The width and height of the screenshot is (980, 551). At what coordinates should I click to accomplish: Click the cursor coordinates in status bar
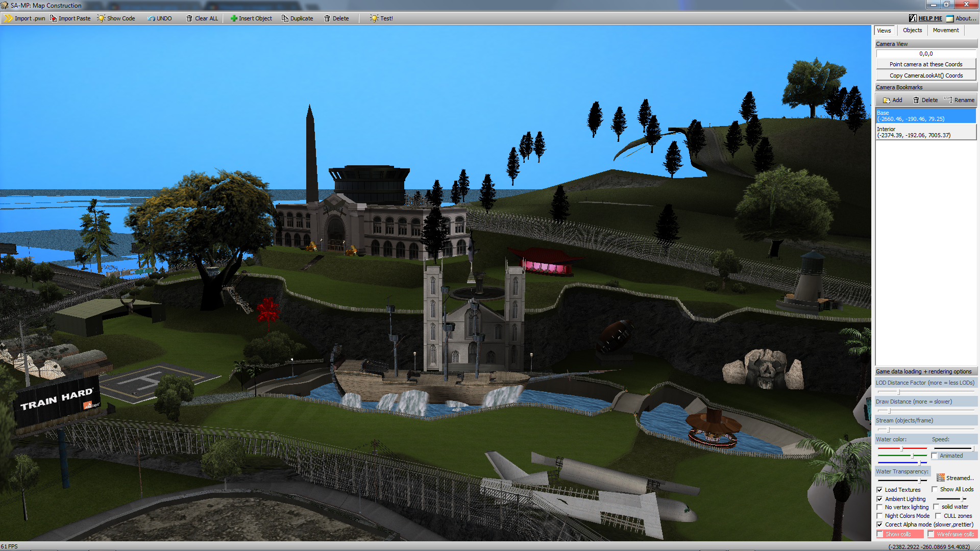point(929,547)
